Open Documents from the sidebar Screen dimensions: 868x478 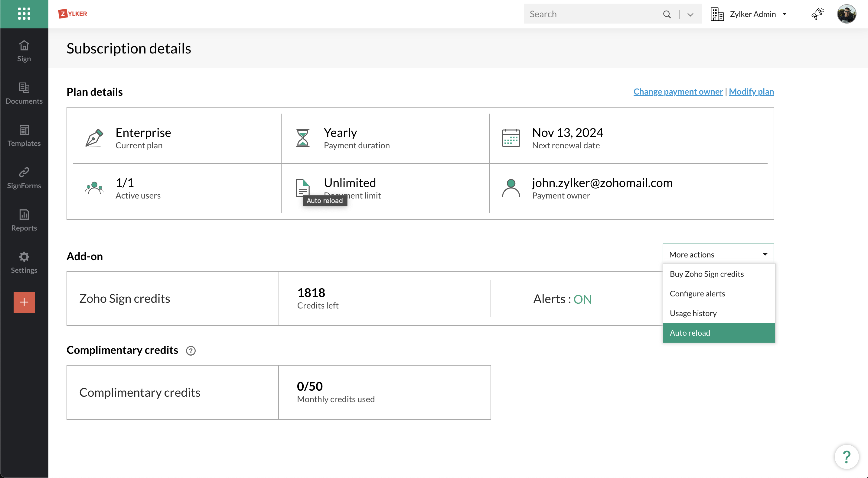coord(24,93)
